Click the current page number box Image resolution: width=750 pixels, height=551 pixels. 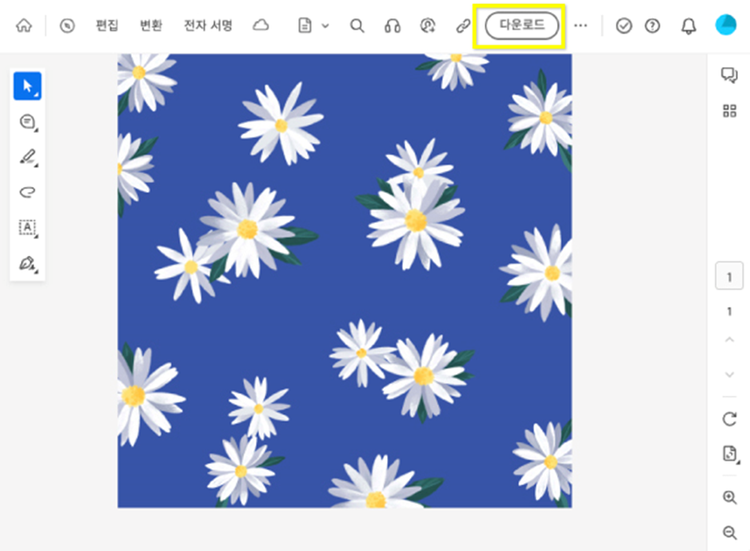click(x=729, y=276)
